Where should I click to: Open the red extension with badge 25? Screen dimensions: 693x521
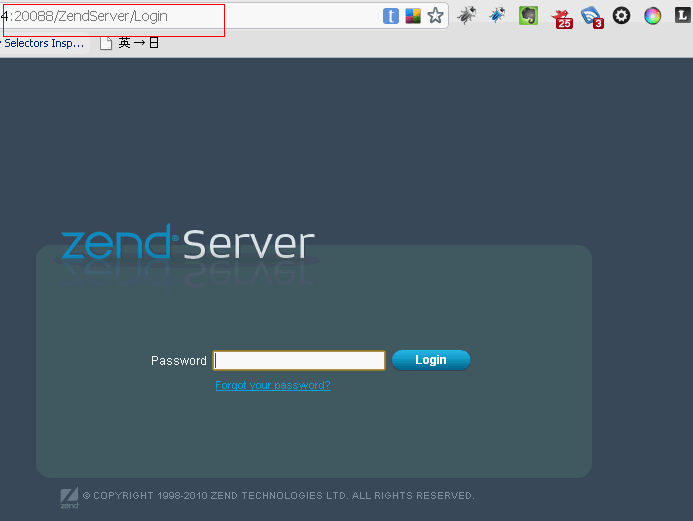(562, 18)
